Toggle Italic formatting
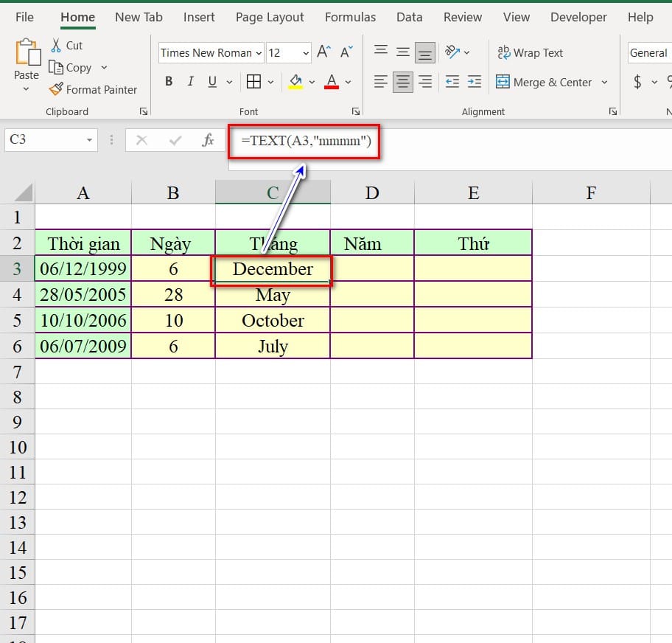 [191, 82]
